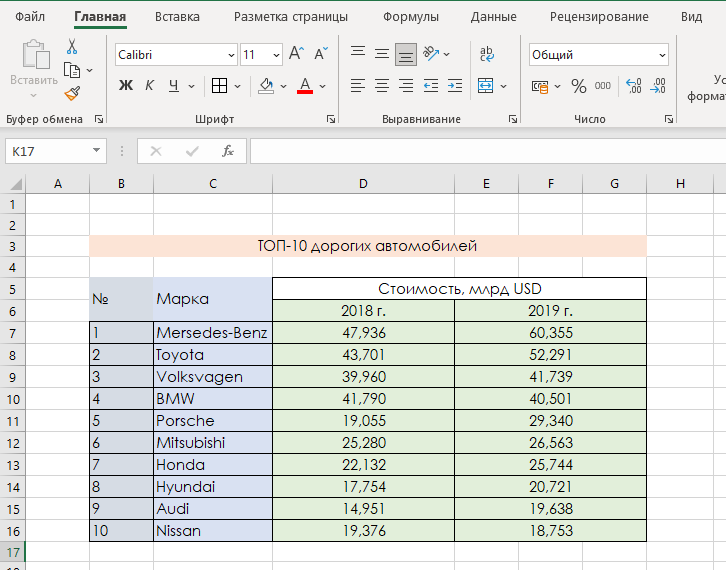Screen dimensions: 726x570
Task: Expand the Name Box K17 dropdown arrow
Action: point(96,150)
